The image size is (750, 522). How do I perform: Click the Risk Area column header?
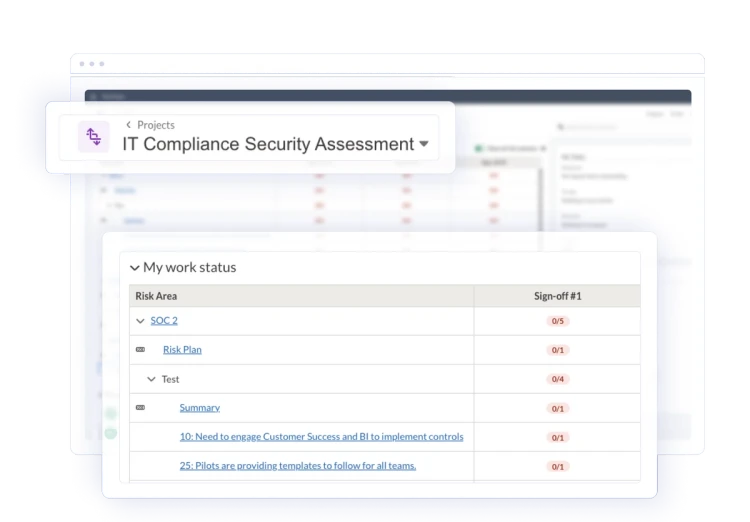(156, 296)
